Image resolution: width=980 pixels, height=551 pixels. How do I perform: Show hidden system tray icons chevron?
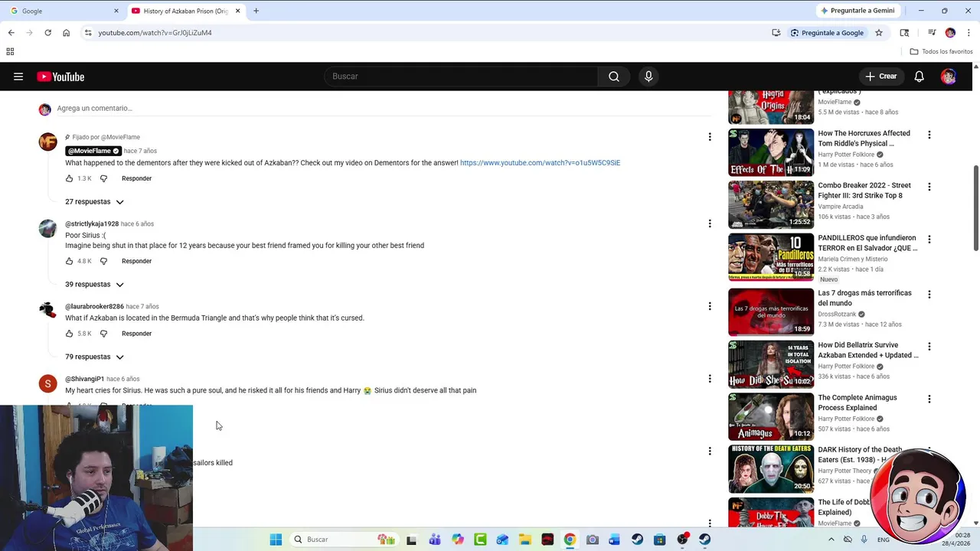tap(831, 540)
